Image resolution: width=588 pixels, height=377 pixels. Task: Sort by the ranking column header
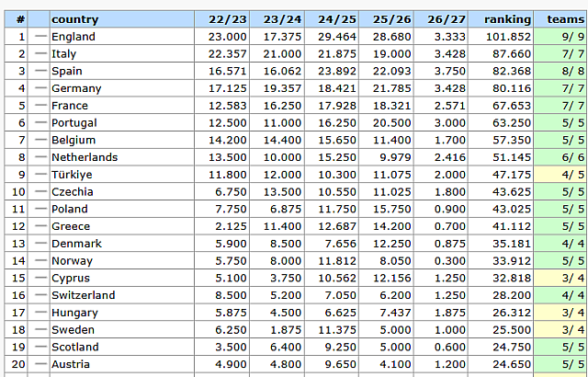click(x=507, y=19)
